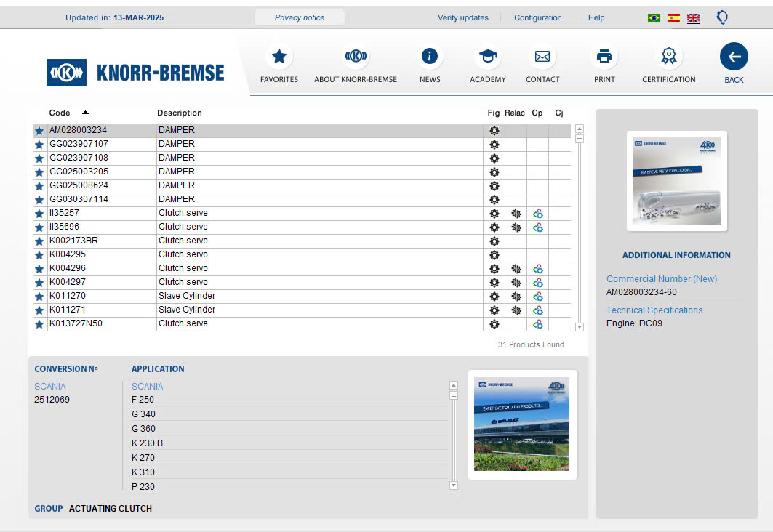Viewport: 773px width, 532px height.
Task: Click product list scroll up arrow
Action: click(580, 129)
